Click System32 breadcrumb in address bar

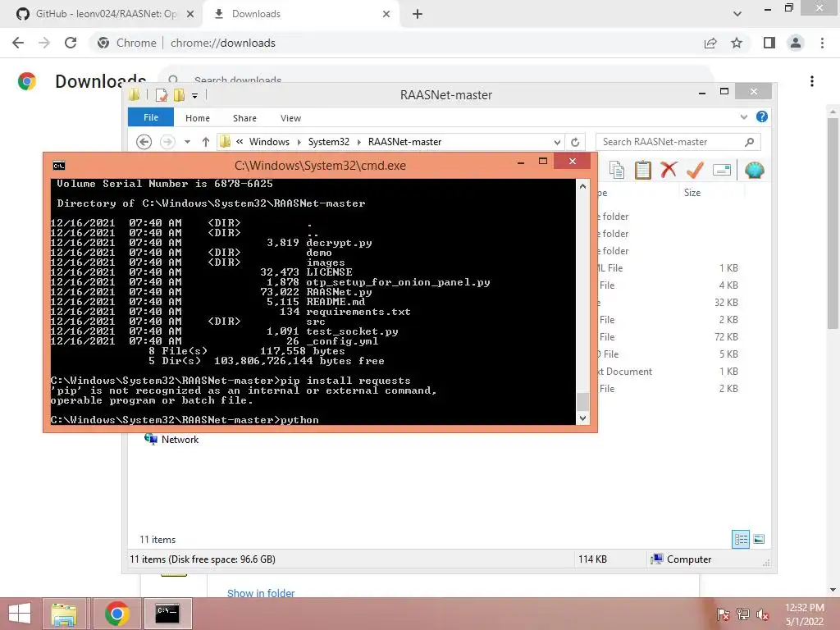(x=328, y=142)
